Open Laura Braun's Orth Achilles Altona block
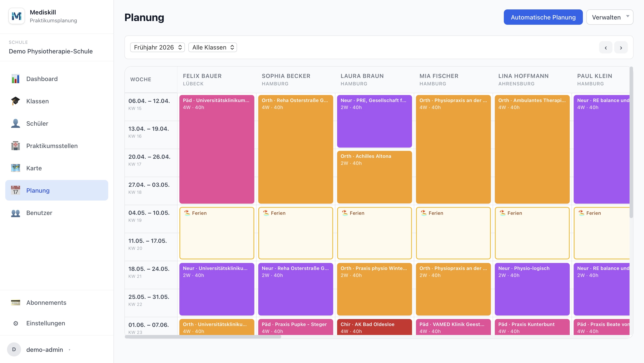The height and width of the screenshot is (363, 644). (x=374, y=177)
